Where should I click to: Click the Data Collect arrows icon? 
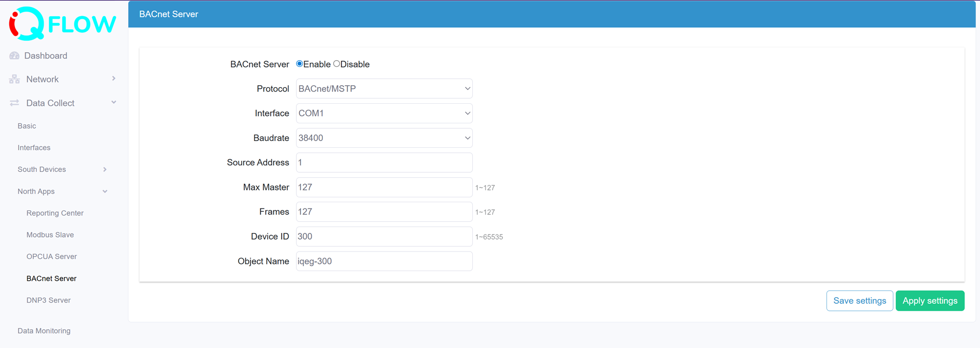[x=14, y=103]
